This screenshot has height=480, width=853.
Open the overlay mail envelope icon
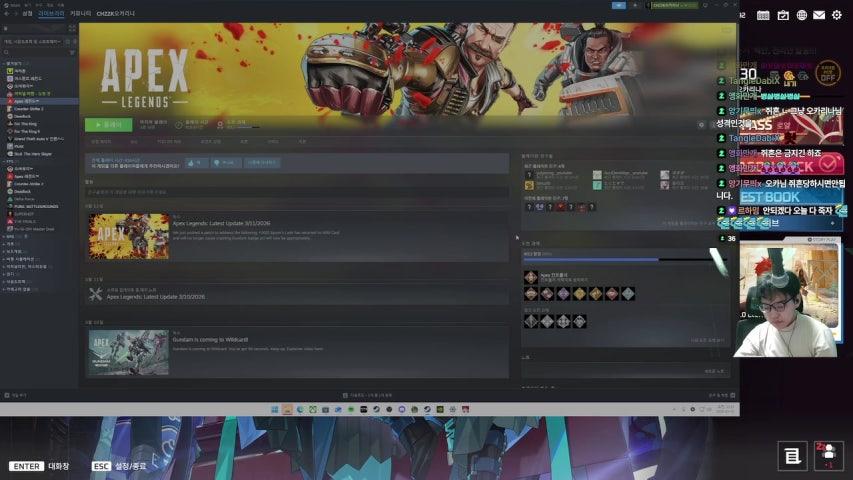(819, 15)
